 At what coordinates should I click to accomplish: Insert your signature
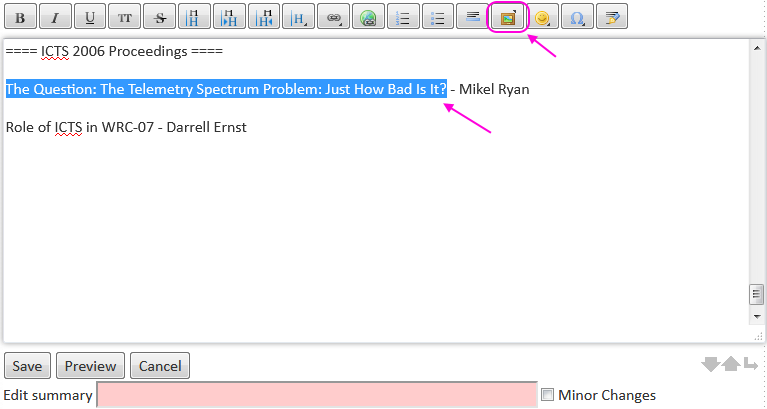point(612,18)
